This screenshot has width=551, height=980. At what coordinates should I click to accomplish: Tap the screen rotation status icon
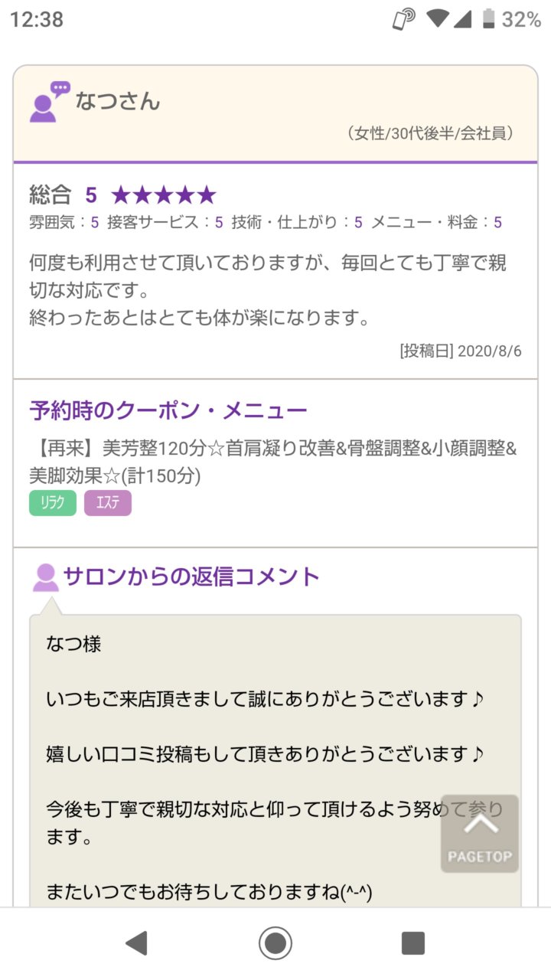(403, 19)
